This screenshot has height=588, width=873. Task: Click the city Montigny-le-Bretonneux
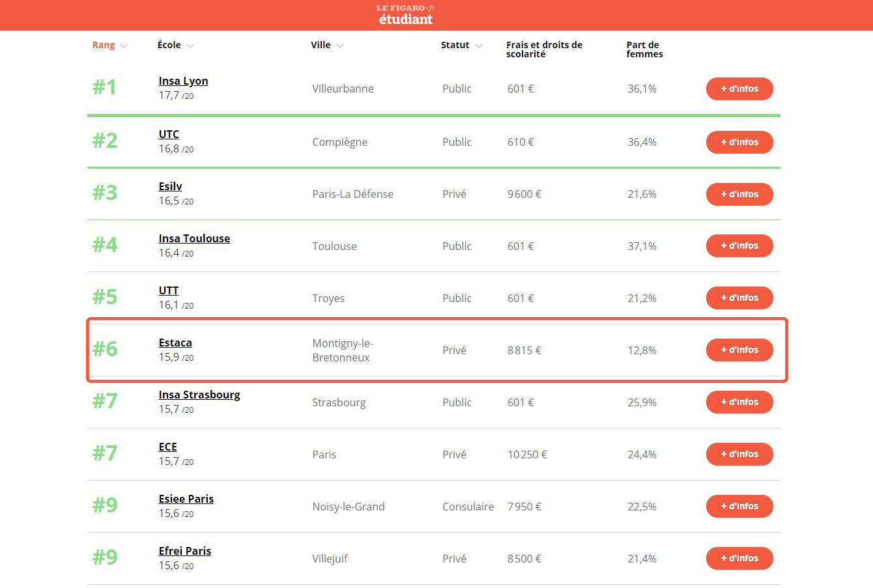pyautogui.click(x=343, y=350)
